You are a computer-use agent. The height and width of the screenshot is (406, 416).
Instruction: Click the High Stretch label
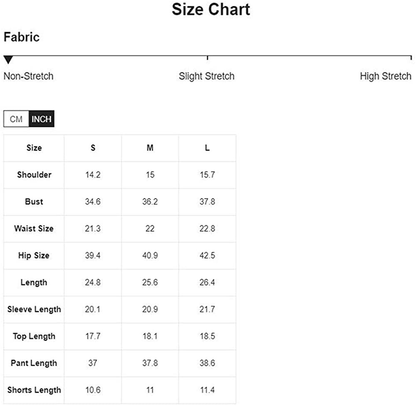[x=385, y=76]
